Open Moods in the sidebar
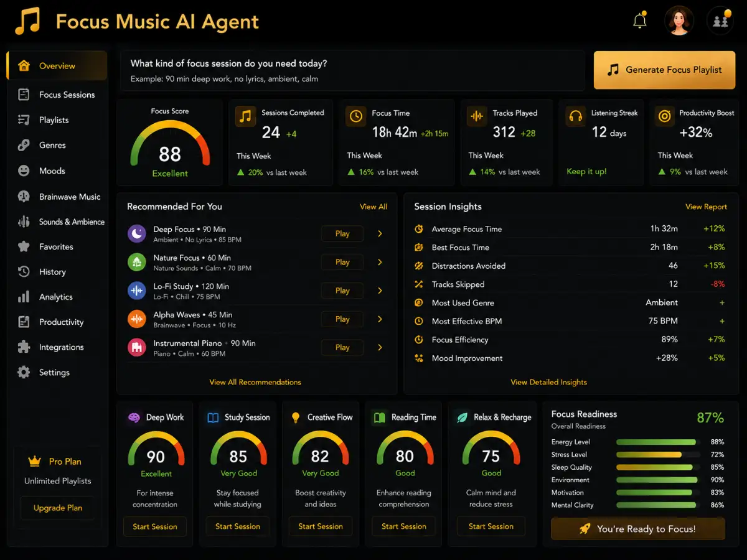 tap(57, 170)
